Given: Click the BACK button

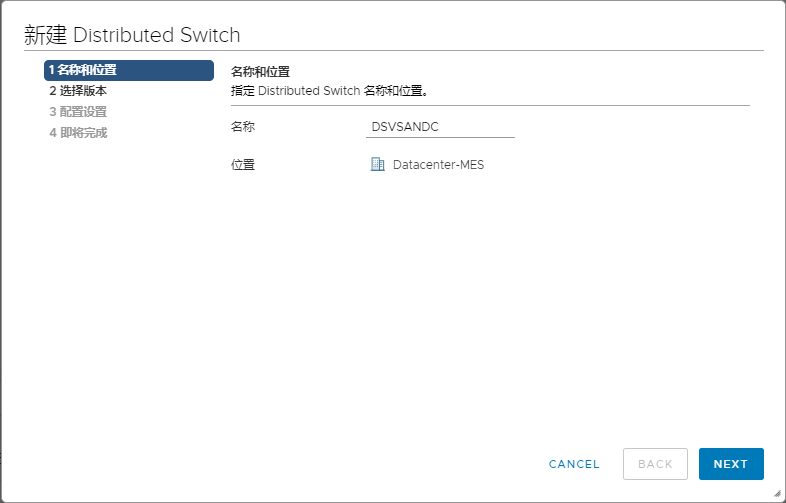Looking at the screenshot, I should pos(655,464).
